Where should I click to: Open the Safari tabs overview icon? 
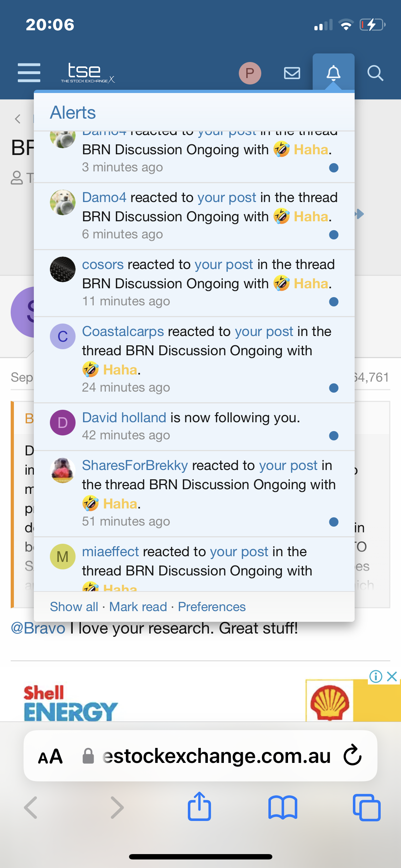coord(366,807)
